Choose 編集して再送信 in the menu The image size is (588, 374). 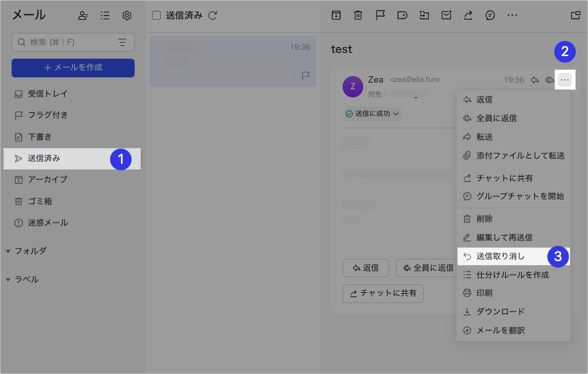pyautogui.click(x=504, y=237)
